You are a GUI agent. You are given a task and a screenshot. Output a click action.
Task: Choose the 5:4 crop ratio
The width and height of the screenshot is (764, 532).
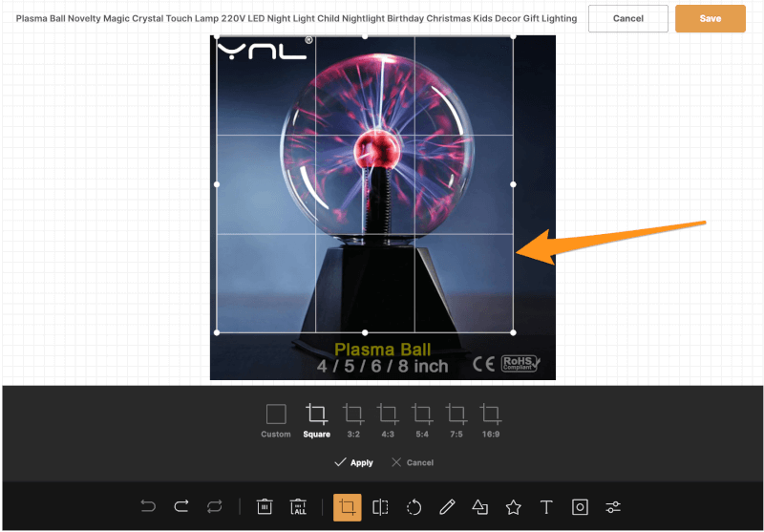(422, 421)
